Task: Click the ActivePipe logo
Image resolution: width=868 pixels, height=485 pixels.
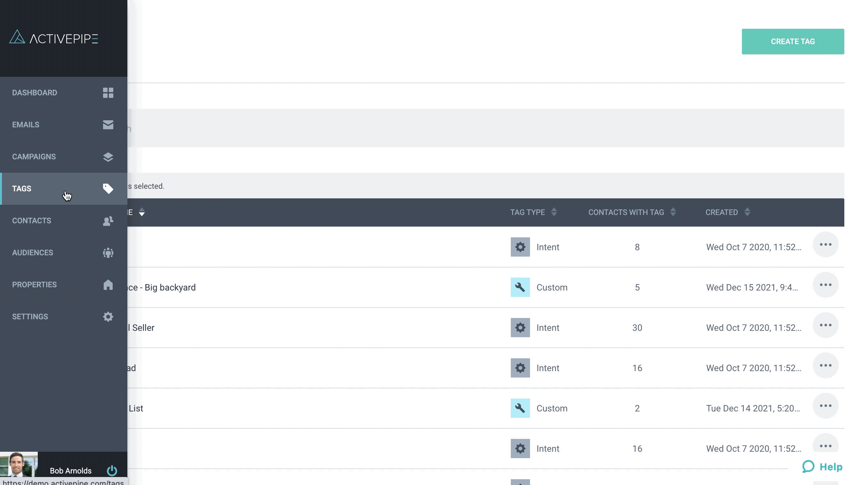Action: pos(53,37)
